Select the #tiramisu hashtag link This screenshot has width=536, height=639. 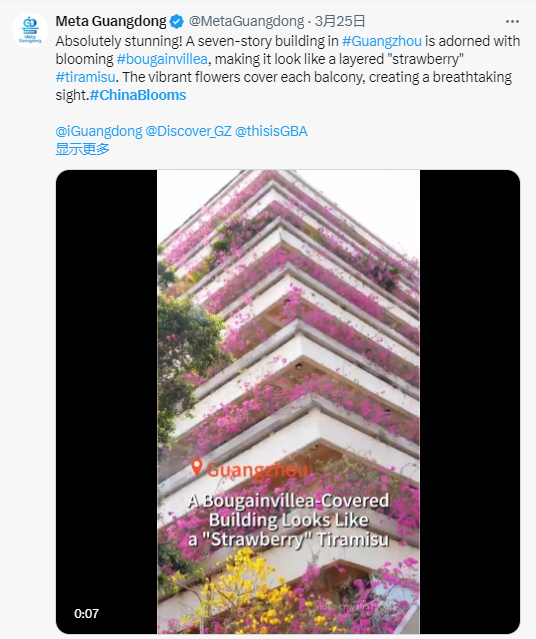pyautogui.click(x=85, y=77)
